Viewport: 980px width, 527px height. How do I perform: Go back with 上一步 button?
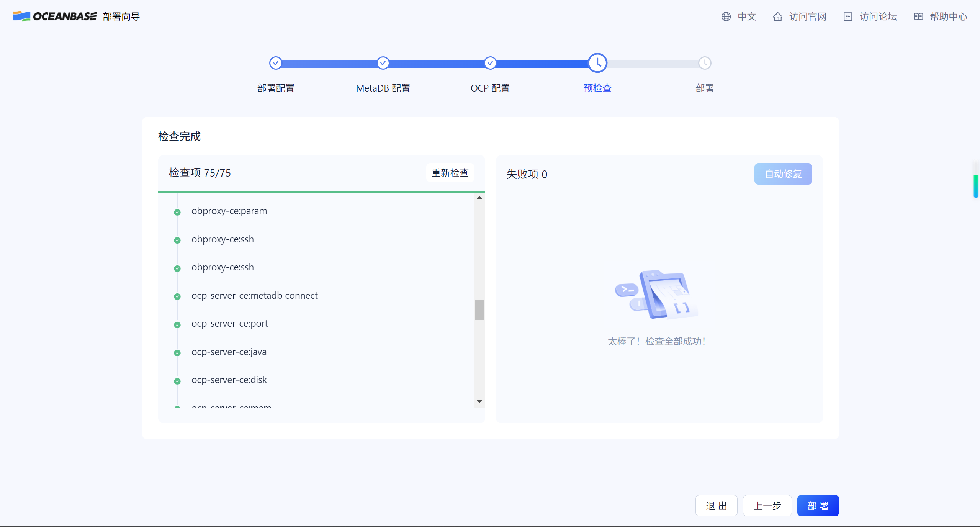[767, 506]
